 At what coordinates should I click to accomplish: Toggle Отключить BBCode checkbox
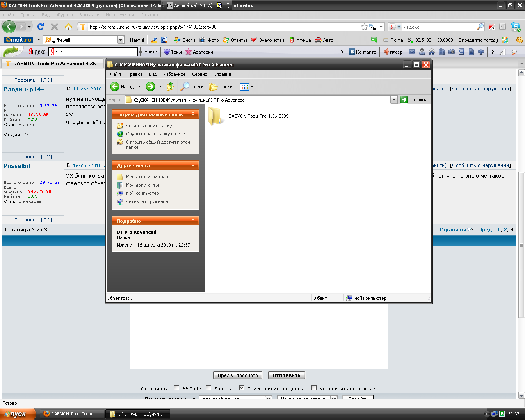[176, 388]
